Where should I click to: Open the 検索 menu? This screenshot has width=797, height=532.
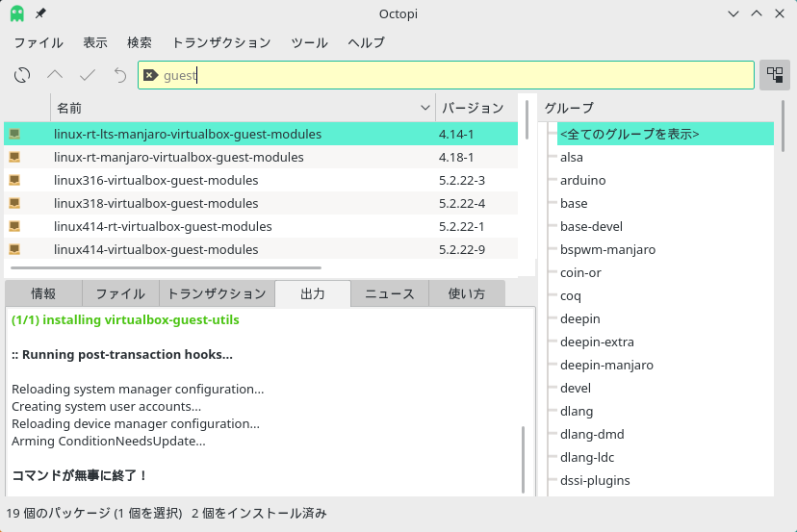[140, 42]
